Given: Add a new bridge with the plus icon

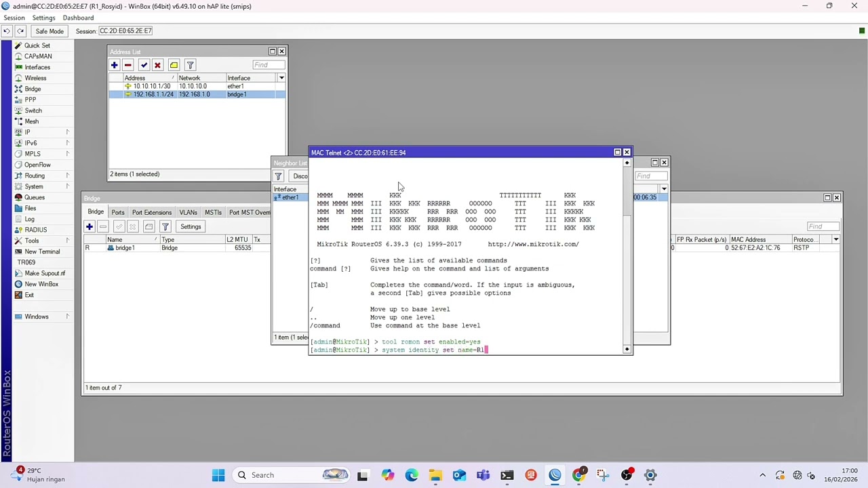Looking at the screenshot, I should point(90,226).
